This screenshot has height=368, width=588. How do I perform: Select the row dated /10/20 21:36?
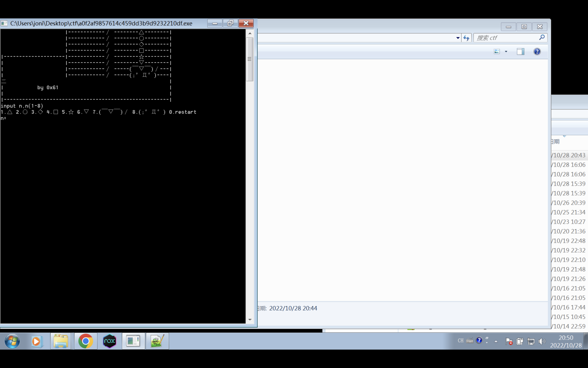pyautogui.click(x=570, y=231)
